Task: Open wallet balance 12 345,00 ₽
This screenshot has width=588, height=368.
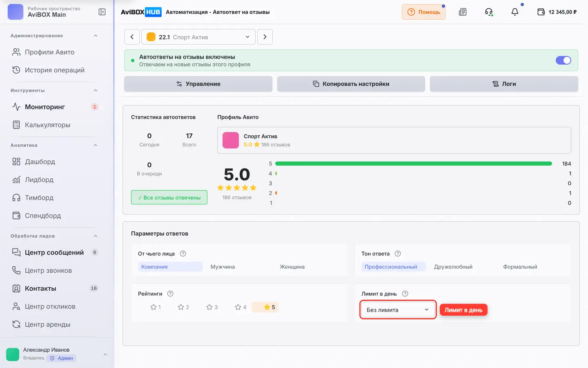Action: click(557, 12)
